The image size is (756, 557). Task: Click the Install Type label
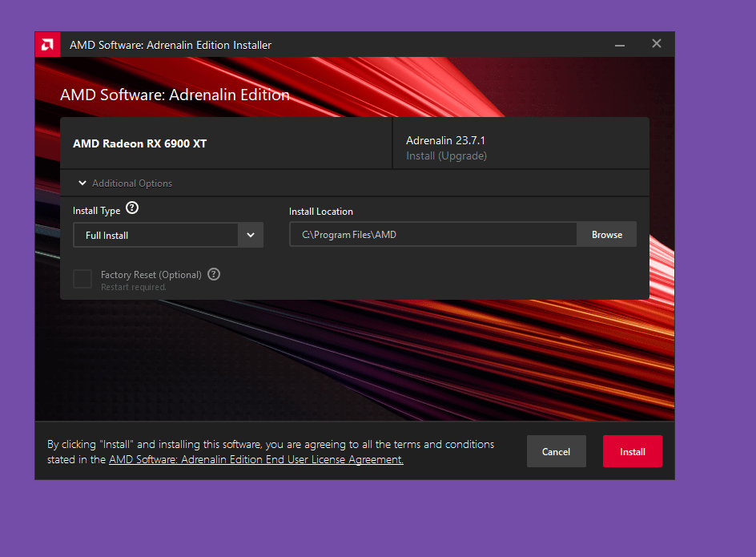tap(96, 211)
